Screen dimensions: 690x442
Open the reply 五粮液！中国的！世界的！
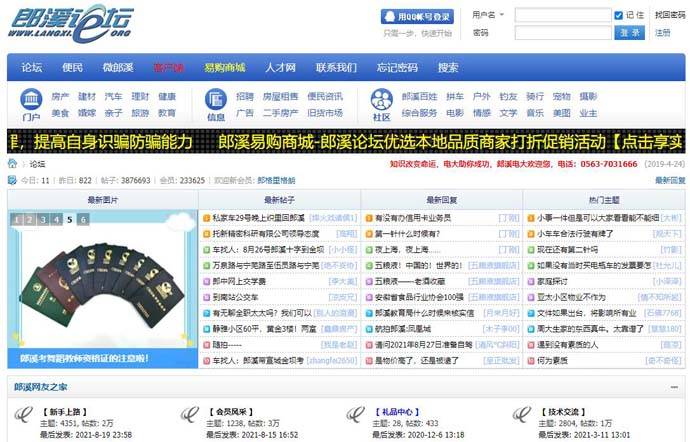click(418, 265)
